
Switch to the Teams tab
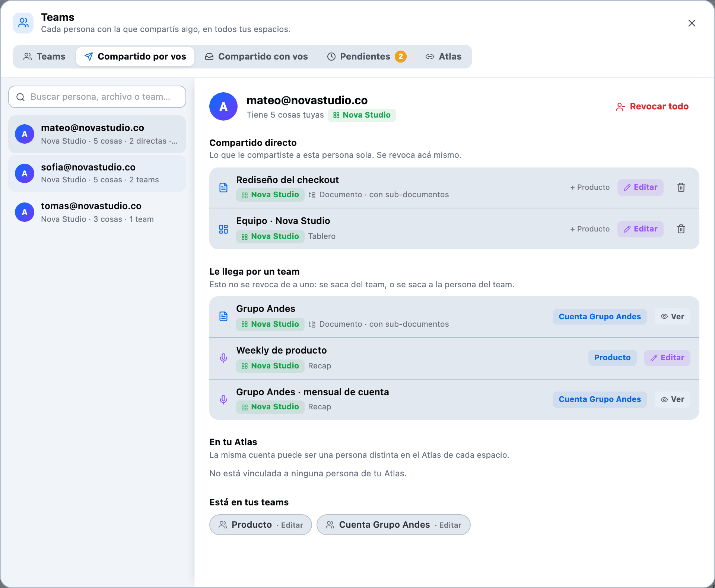click(x=44, y=57)
